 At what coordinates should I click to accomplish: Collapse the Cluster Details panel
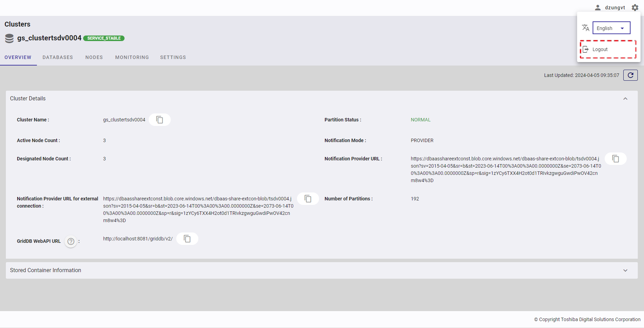625,99
